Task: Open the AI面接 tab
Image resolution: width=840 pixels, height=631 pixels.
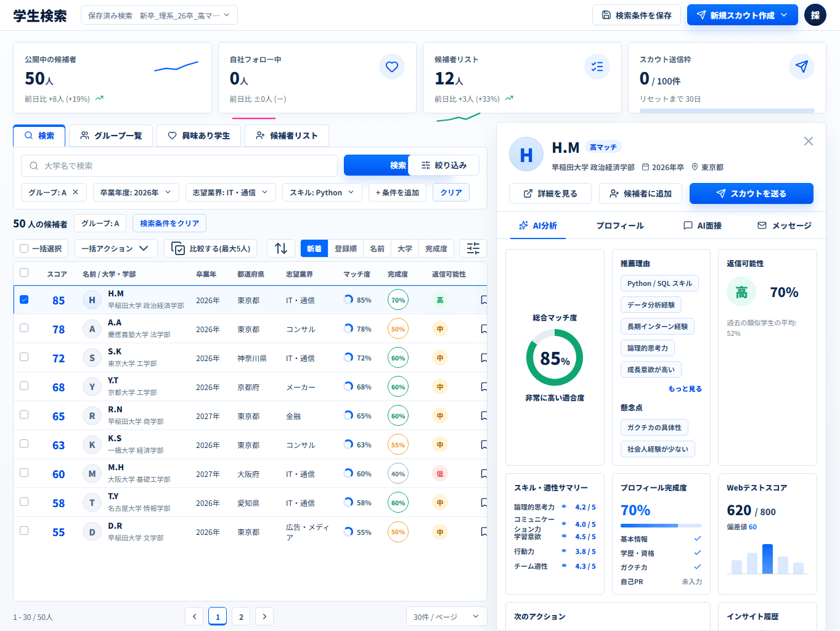Action: coord(703,226)
